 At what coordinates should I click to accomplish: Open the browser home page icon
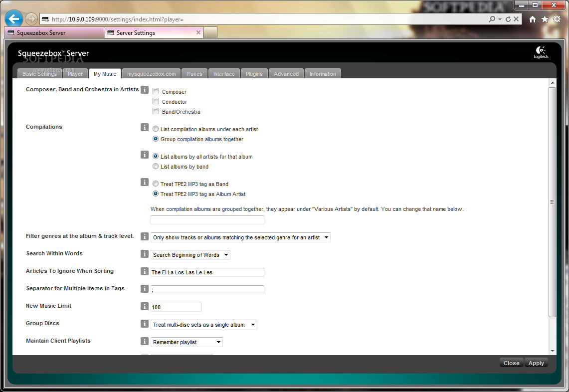click(x=533, y=19)
